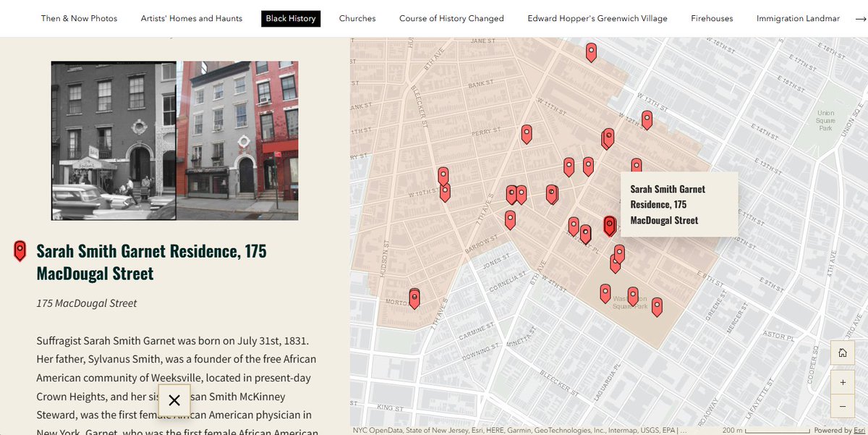Zoom out using the minus icon

click(842, 406)
